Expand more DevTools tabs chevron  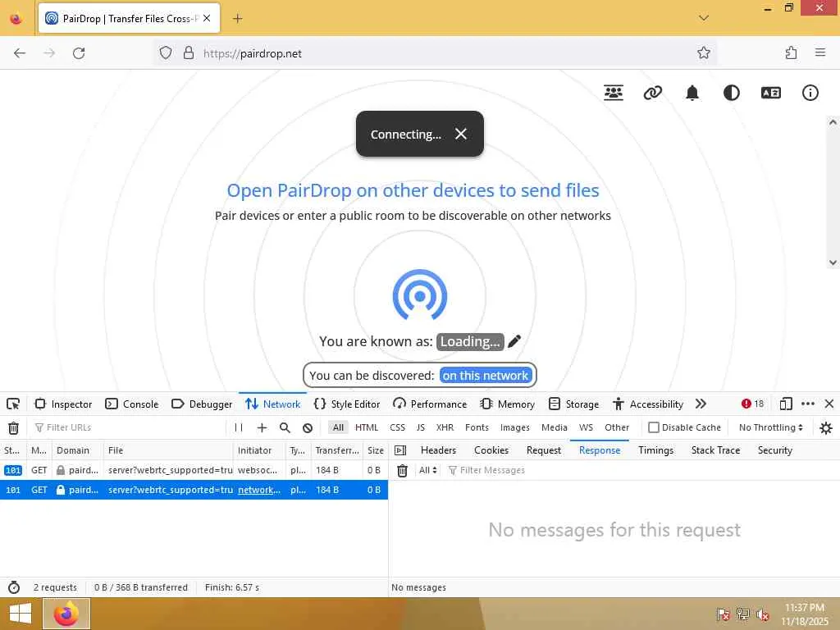[701, 404]
